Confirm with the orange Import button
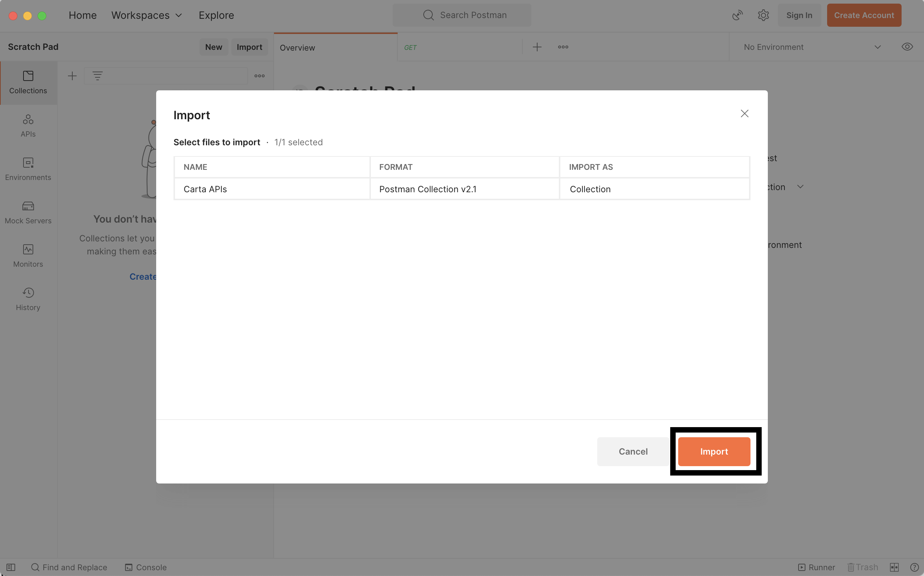924x576 pixels. tap(714, 451)
